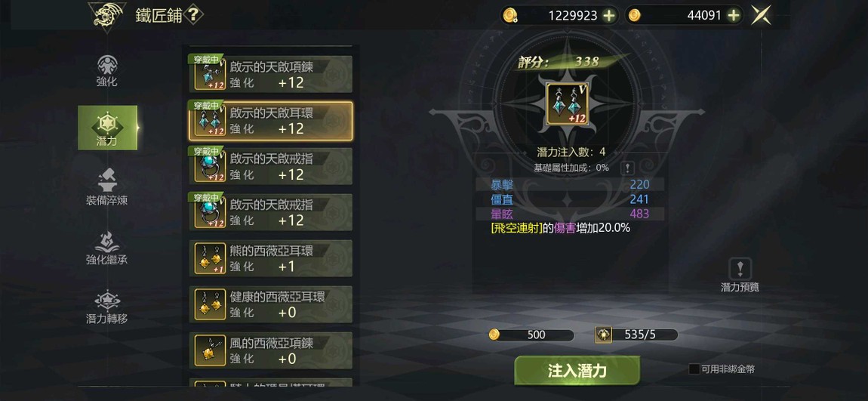
Task: Click the help question mark beside 鐵匠鋪
Action: pos(192,15)
